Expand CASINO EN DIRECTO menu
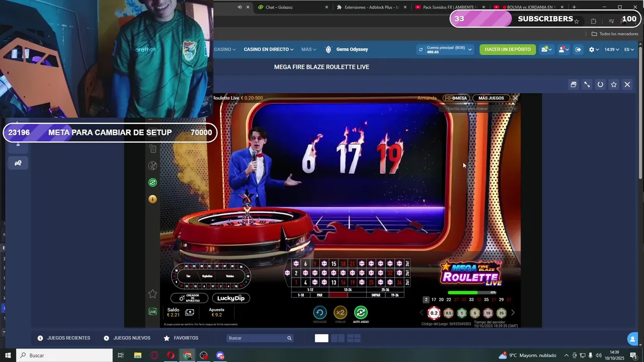The width and height of the screenshot is (644, 362). pos(269,49)
